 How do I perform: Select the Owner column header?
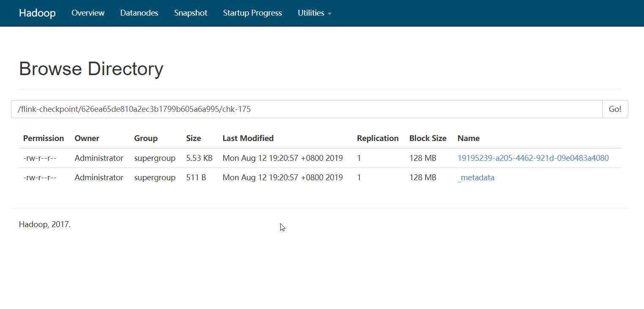click(x=87, y=138)
